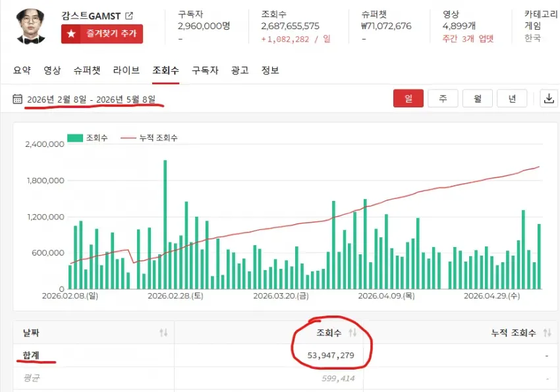
Task: Click the tallest green bar in the chart
Action: [165, 225]
